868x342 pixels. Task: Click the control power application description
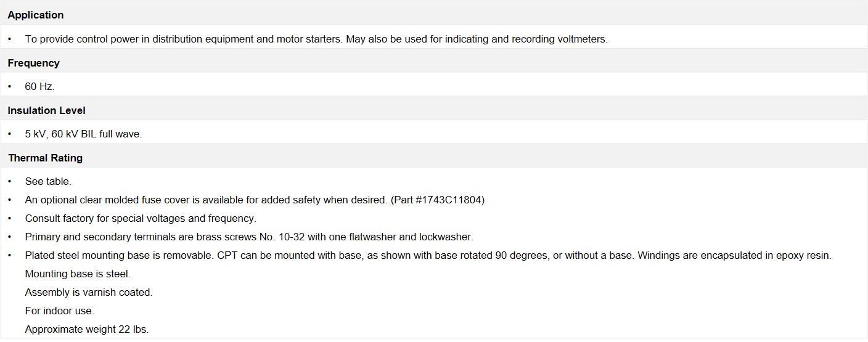(316, 39)
